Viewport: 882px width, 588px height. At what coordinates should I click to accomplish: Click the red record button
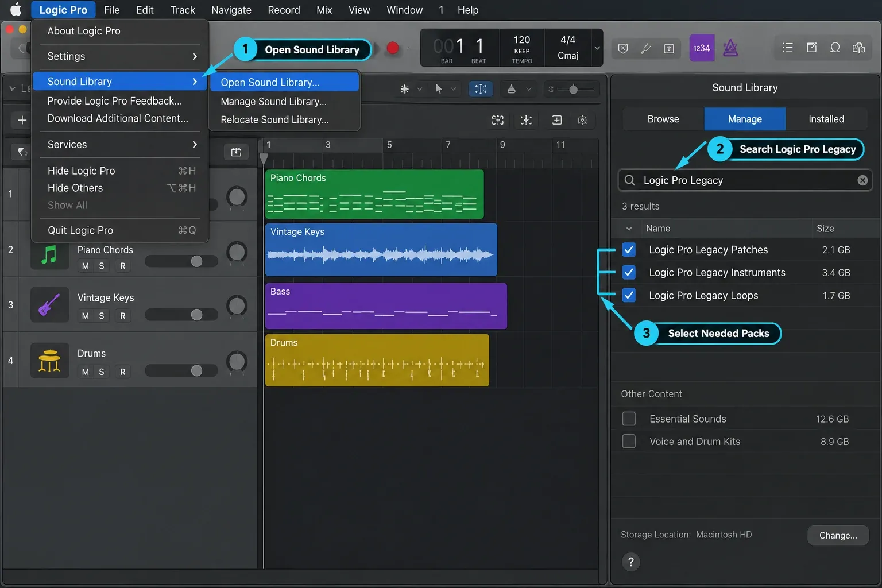[393, 48]
